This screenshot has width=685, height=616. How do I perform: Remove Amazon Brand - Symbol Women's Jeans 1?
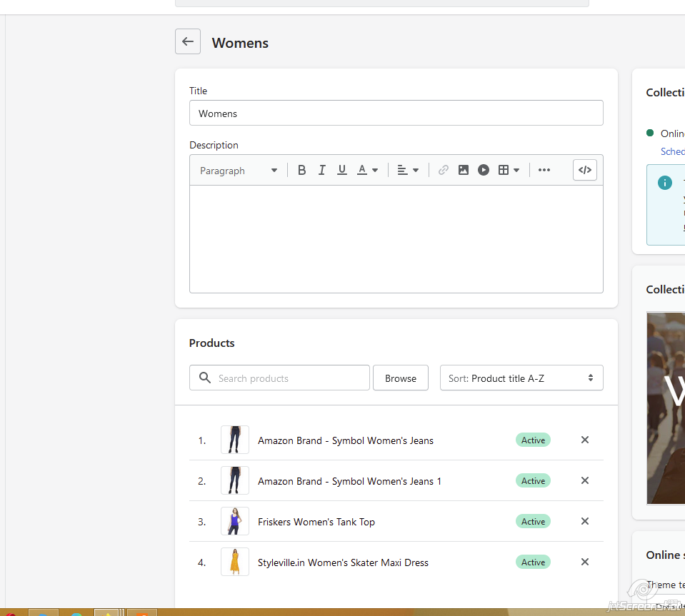tap(585, 480)
